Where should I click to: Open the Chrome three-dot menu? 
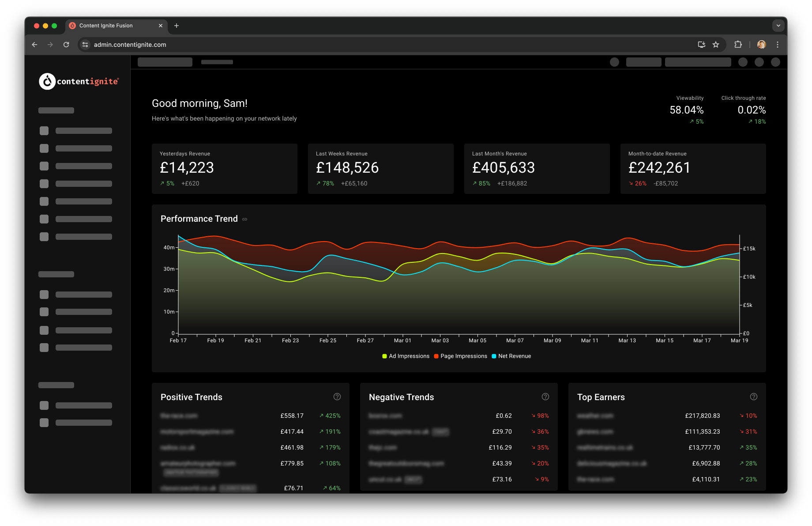tap(778, 45)
